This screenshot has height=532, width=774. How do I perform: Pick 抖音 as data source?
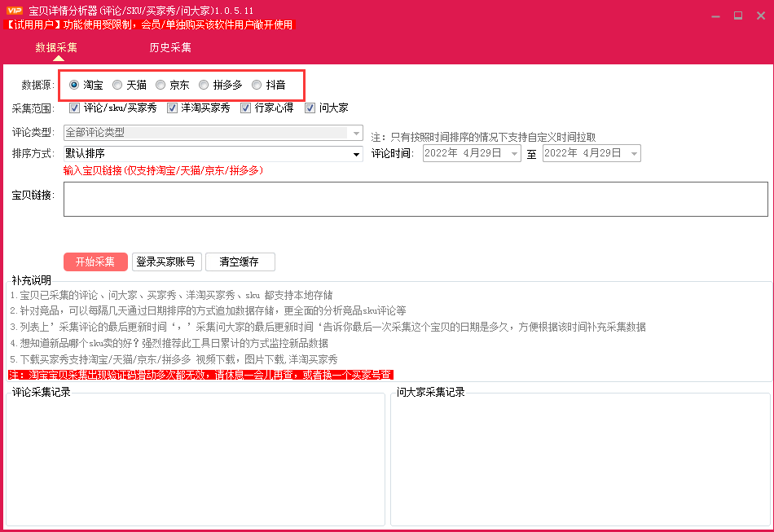coord(257,84)
